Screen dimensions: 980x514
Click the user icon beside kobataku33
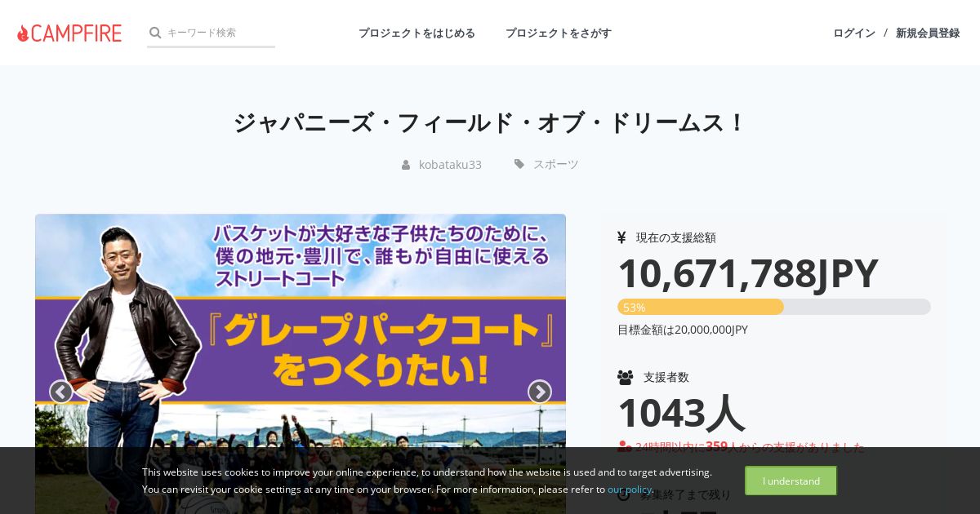pos(406,165)
